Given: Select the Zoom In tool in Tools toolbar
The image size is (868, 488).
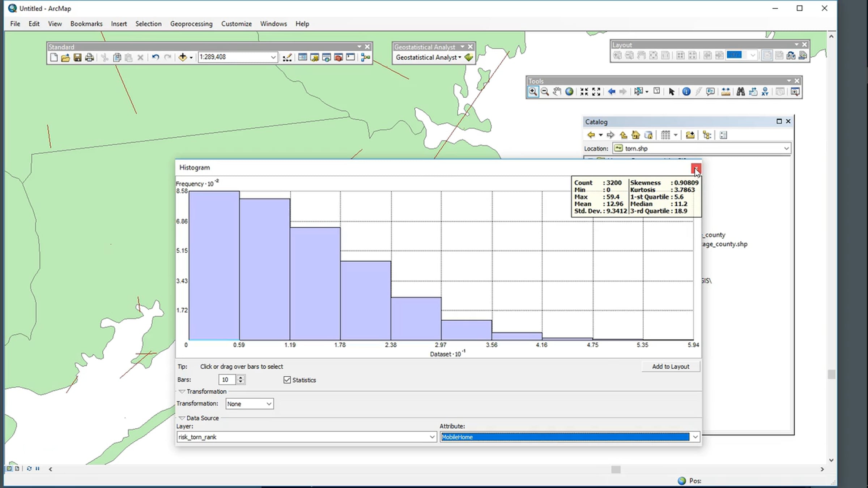Looking at the screenshot, I should point(533,91).
